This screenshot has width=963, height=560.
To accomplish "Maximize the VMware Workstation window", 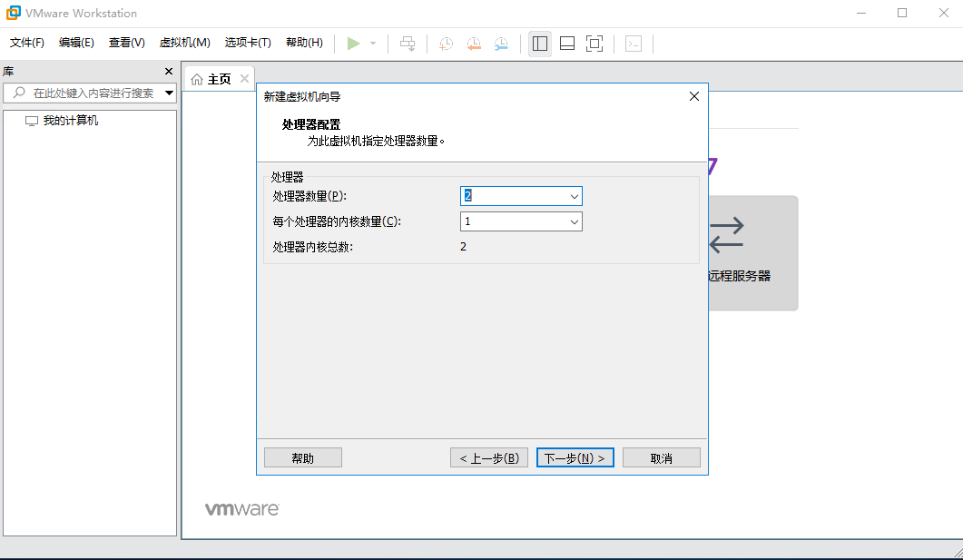I will pyautogui.click(x=902, y=13).
